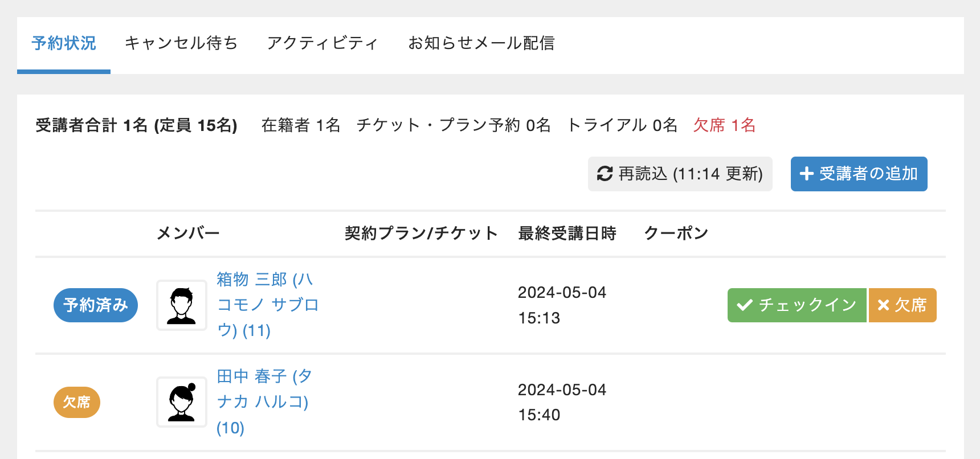Screen dimensions: 980x459
Task: Click the 受講者の追加 button
Action: pos(859,174)
